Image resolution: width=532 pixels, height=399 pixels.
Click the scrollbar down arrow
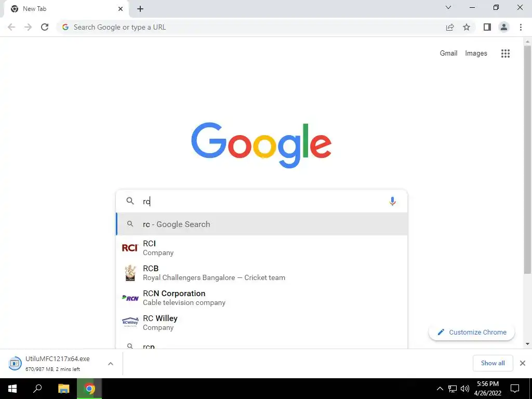click(x=527, y=344)
